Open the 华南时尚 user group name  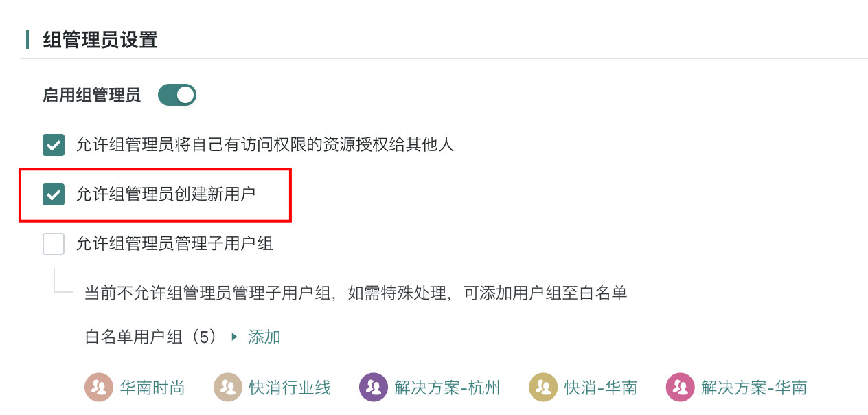pyautogui.click(x=152, y=388)
